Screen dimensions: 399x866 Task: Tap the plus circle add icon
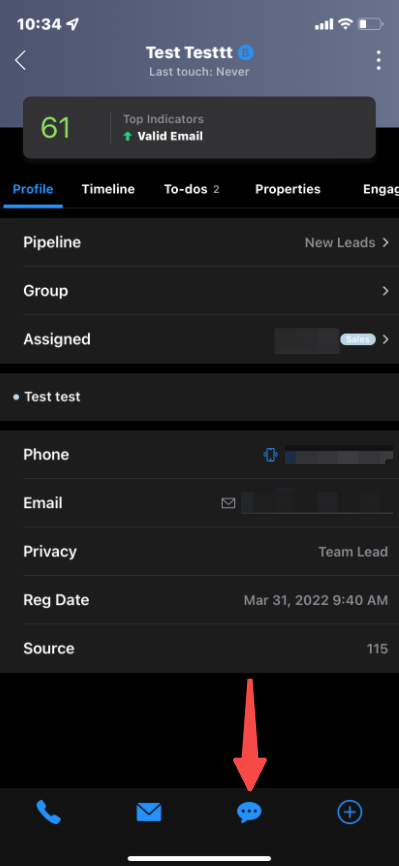coord(350,812)
